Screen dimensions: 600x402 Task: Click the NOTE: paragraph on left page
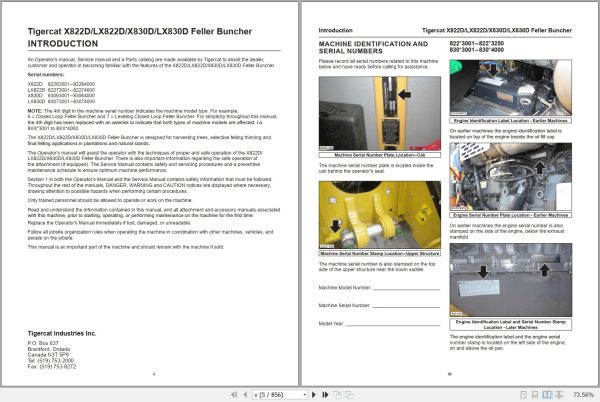(152, 120)
